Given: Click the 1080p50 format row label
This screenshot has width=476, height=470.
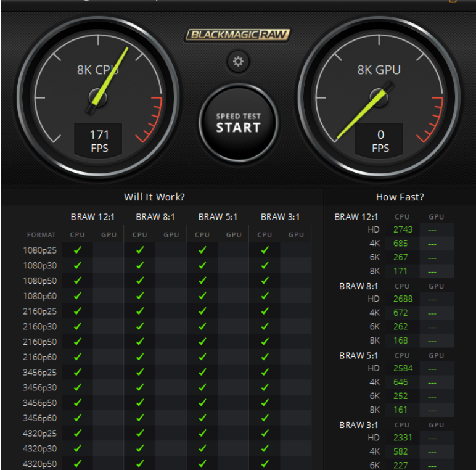Looking at the screenshot, I should point(39,281).
